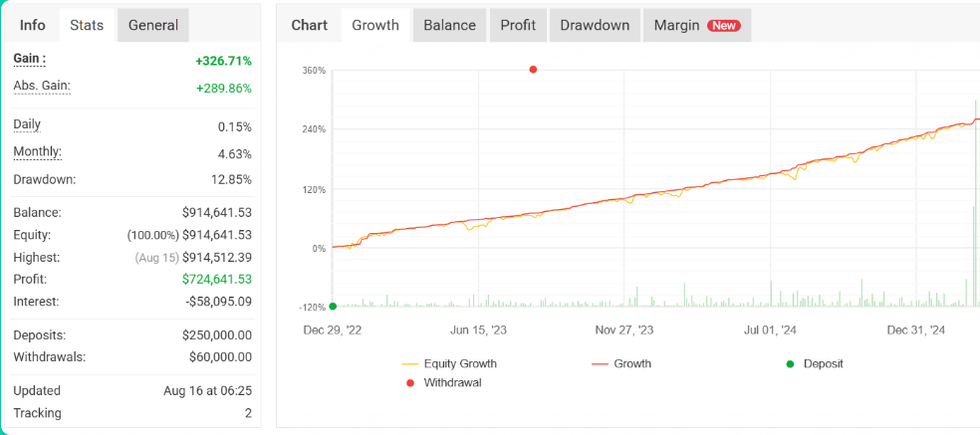Click the Gain label in stats
The image size is (980, 435).
point(30,60)
